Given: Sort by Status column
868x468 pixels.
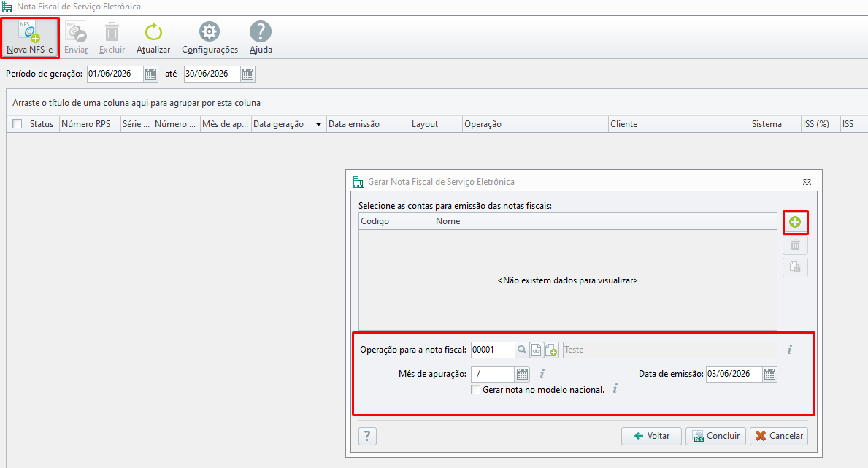Looking at the screenshot, I should pyautogui.click(x=43, y=124).
